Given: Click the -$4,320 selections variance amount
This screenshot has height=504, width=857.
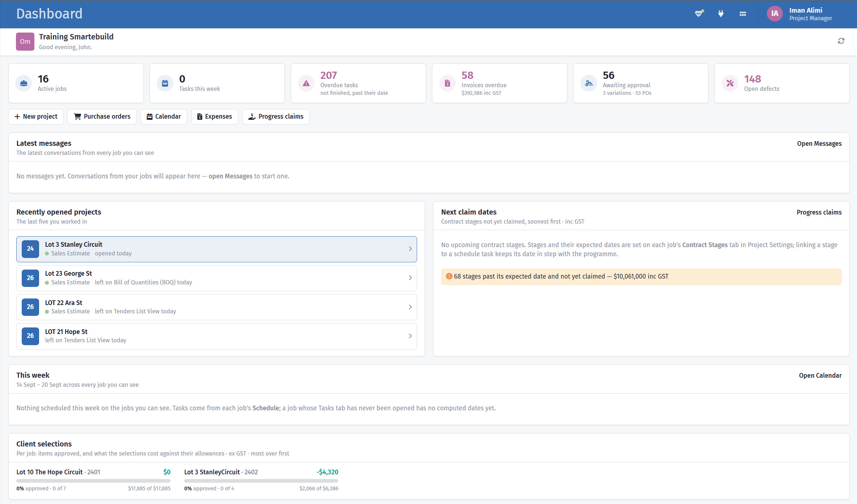Looking at the screenshot, I should click(x=327, y=472).
